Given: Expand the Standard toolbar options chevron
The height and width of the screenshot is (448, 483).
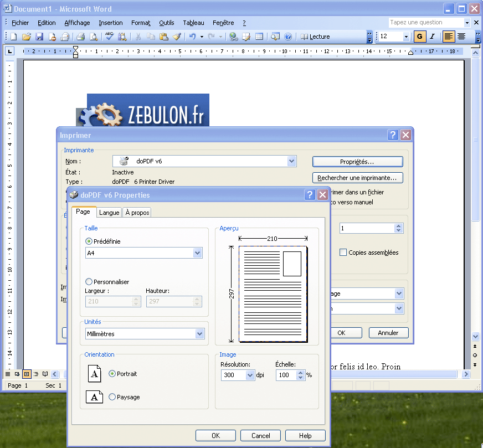Looking at the screenshot, I should click(369, 37).
